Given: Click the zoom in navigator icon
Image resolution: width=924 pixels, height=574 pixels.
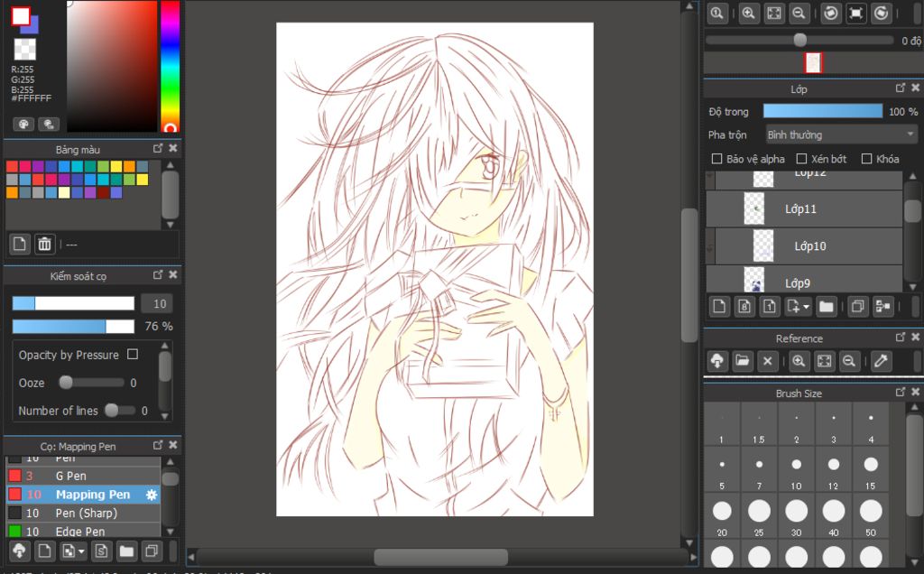Looking at the screenshot, I should [748, 14].
